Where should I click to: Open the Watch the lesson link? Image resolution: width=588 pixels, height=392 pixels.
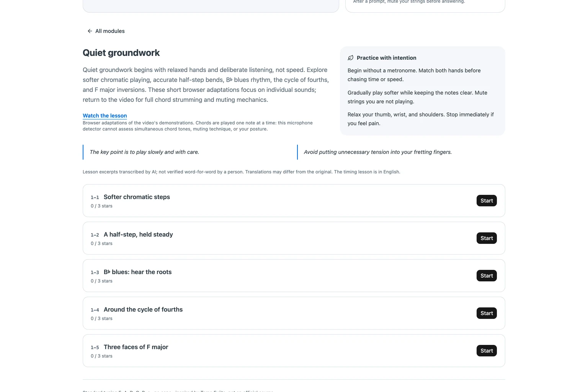coord(105,116)
